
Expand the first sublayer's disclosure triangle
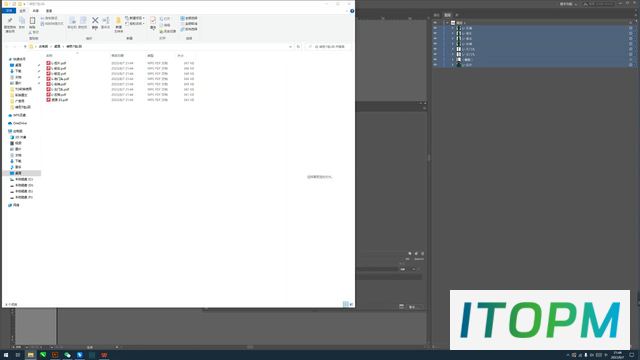(453, 28)
